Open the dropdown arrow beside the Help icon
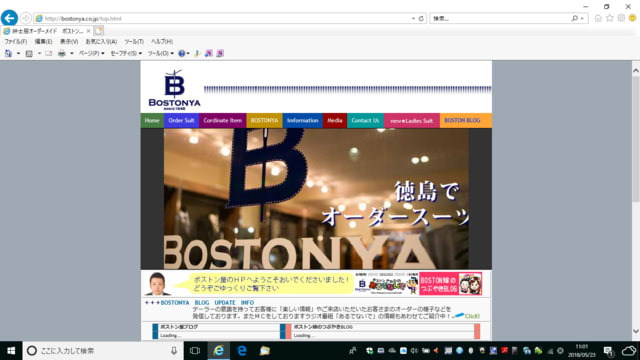This screenshot has height=360, width=640. (188, 53)
